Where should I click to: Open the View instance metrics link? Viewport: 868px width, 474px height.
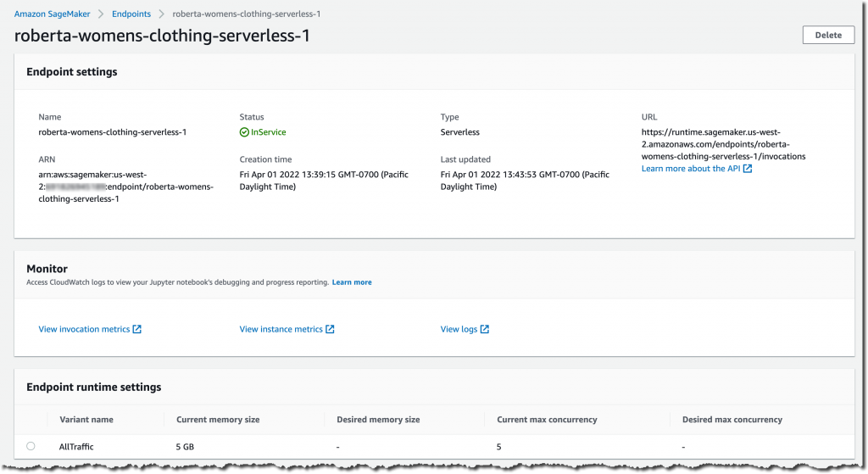click(281, 329)
